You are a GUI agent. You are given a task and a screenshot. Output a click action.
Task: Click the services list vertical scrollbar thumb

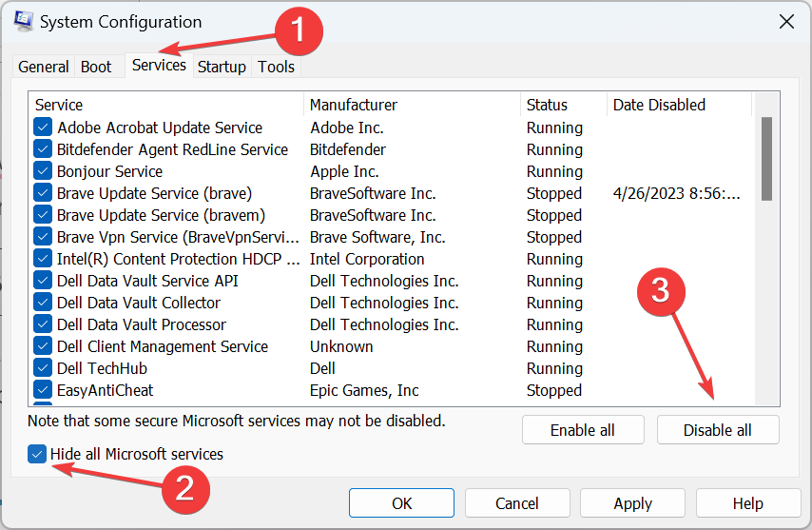(767, 159)
